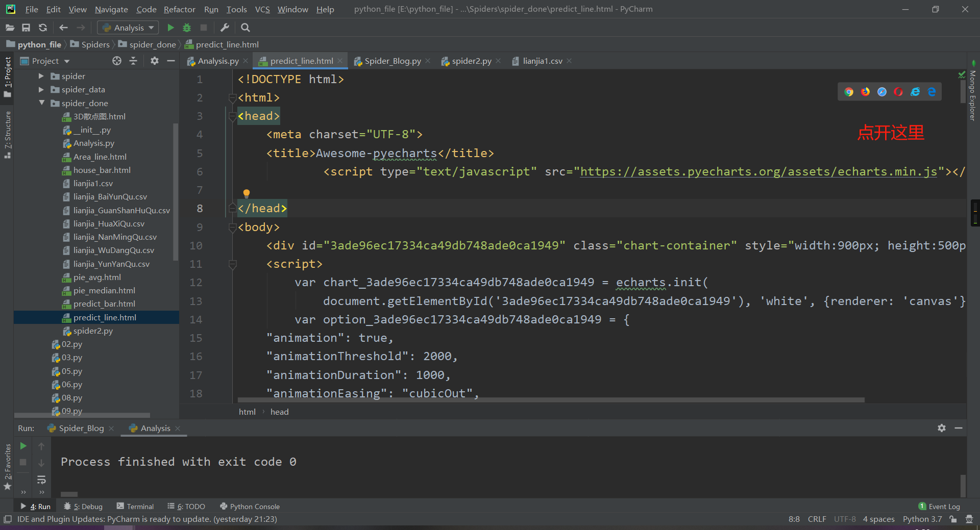Fold the head tag at line 3
The image size is (980, 530).
point(232,116)
